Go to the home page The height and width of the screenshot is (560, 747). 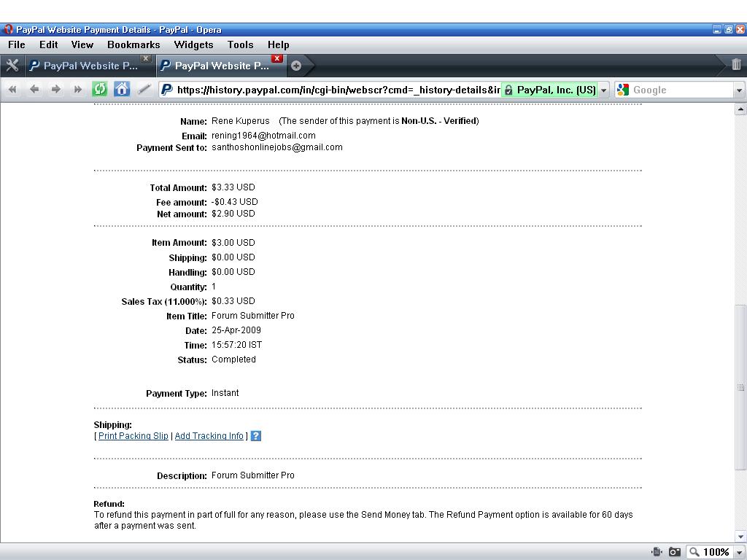pyautogui.click(x=122, y=89)
